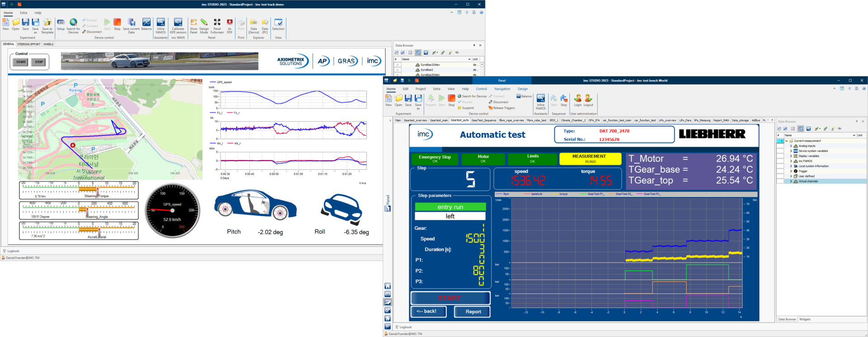Image resolution: width=868 pixels, height=337 pixels.
Task: Switch to the STEERING EFFORT tab
Action: pos(29,44)
